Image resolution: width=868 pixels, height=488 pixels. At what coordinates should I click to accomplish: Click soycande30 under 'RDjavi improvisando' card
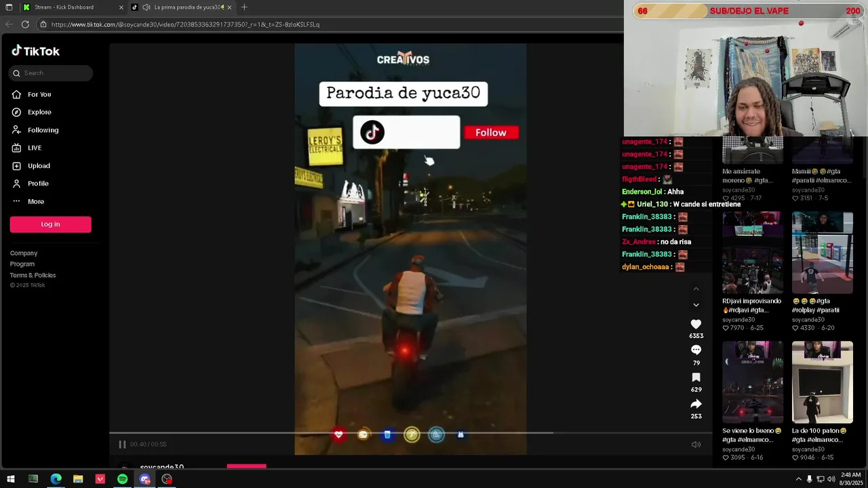click(x=738, y=319)
